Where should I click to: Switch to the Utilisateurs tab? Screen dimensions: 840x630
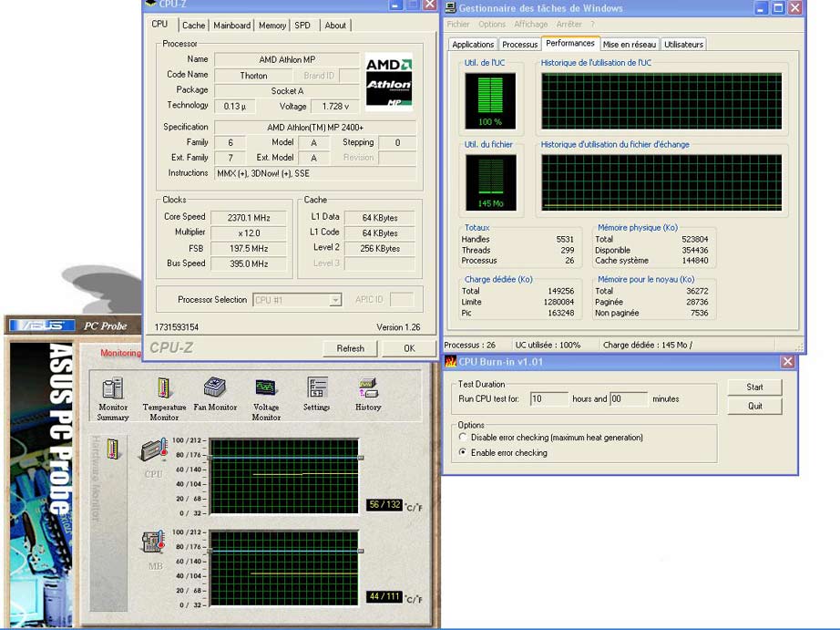tap(683, 45)
